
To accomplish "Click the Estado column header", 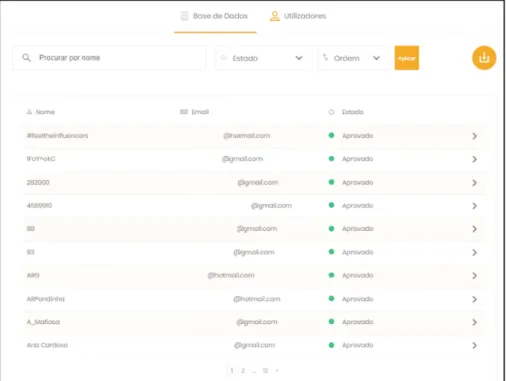I will click(x=352, y=112).
